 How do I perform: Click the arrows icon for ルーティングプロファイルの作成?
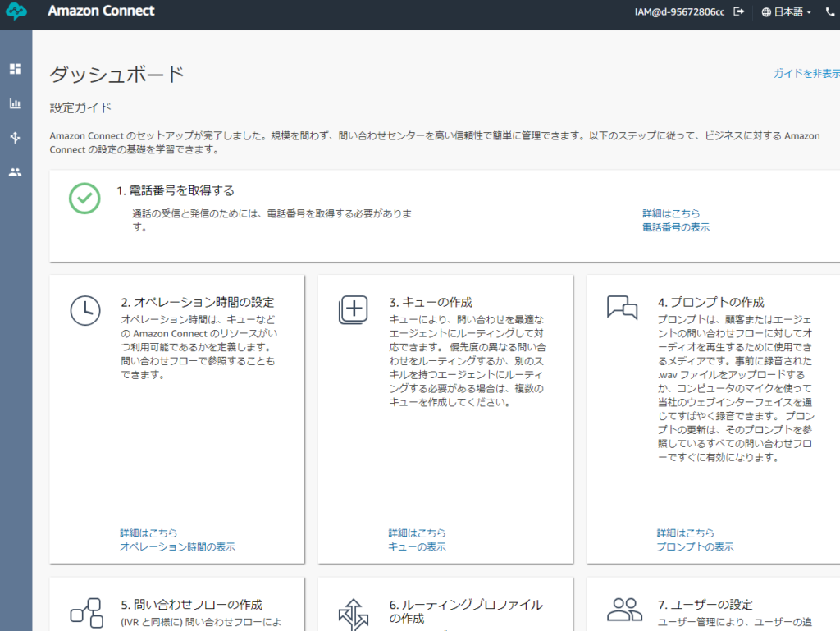354,615
